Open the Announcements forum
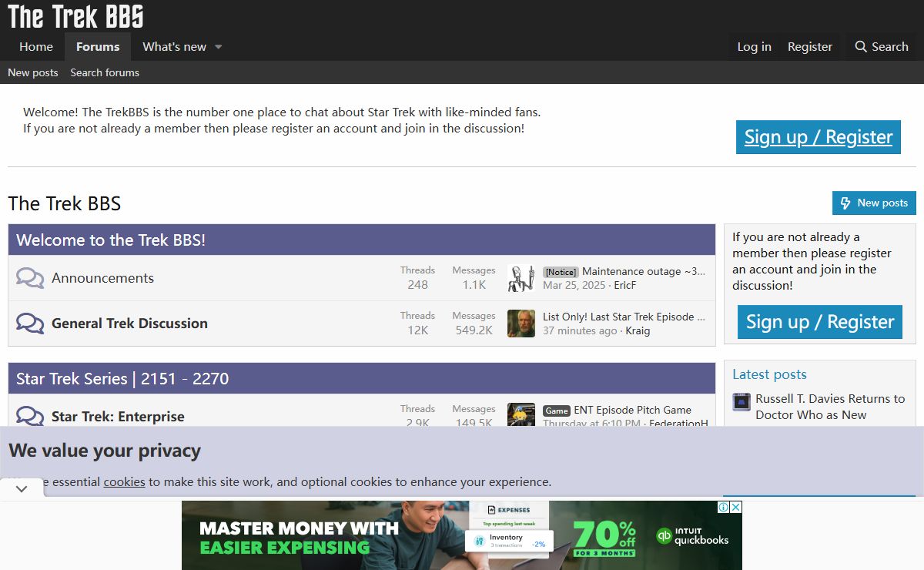Viewport: 924px width, 570px height. 102,278
